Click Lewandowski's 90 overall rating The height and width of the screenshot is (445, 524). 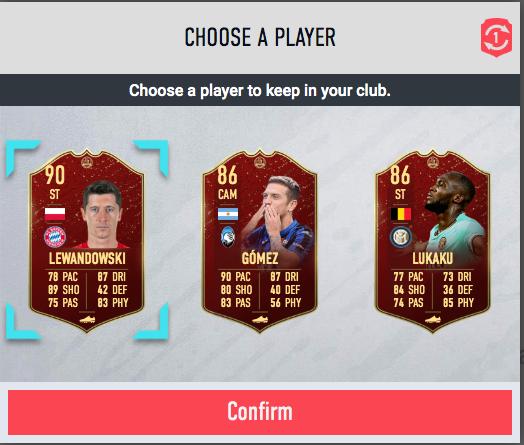pyautogui.click(x=55, y=175)
